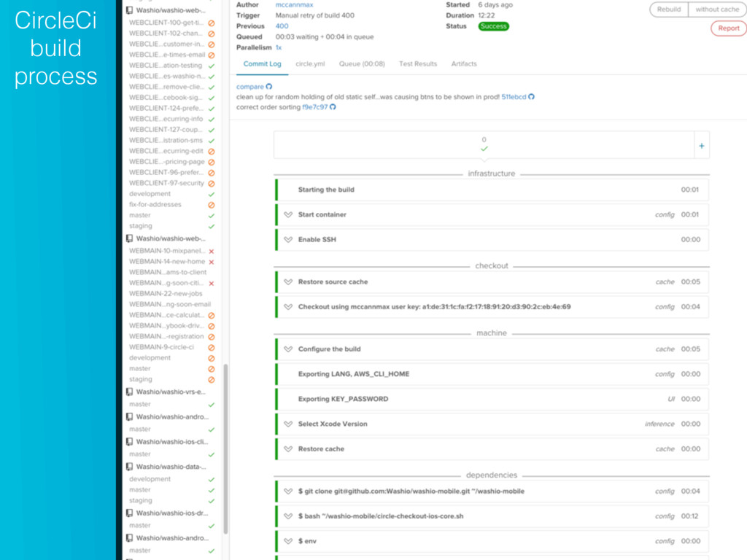This screenshot has width=747, height=560.
Task: Click canceled icon on WEBCLIENT-100-get-ti
Action: [212, 23]
